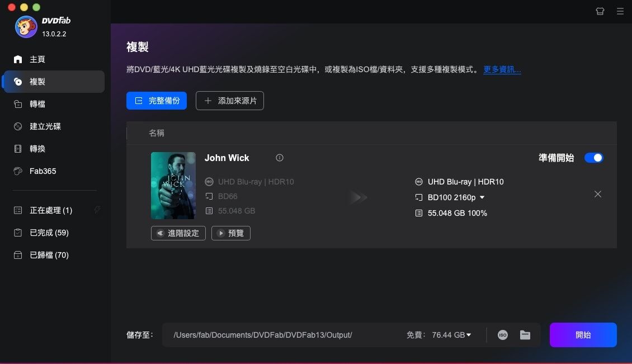The width and height of the screenshot is (632, 364).
Task: Click the John Wick poster thumbnail
Action: [x=173, y=186]
